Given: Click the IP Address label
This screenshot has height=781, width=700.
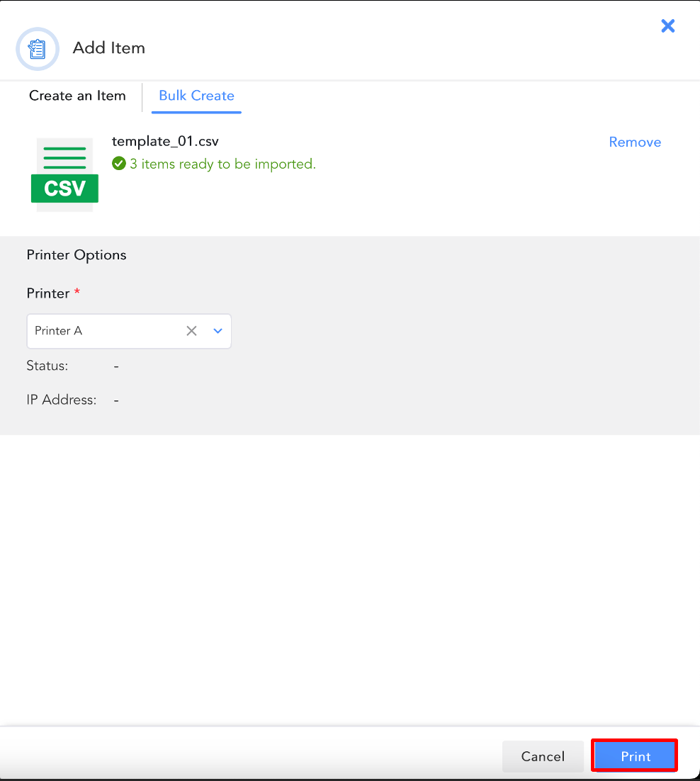Looking at the screenshot, I should [x=62, y=400].
